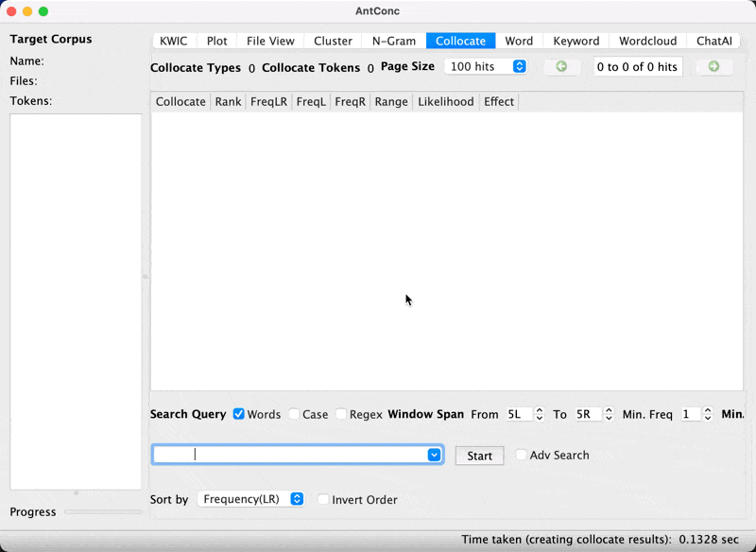Click the search query text field
The height and width of the screenshot is (552, 756).
point(288,455)
